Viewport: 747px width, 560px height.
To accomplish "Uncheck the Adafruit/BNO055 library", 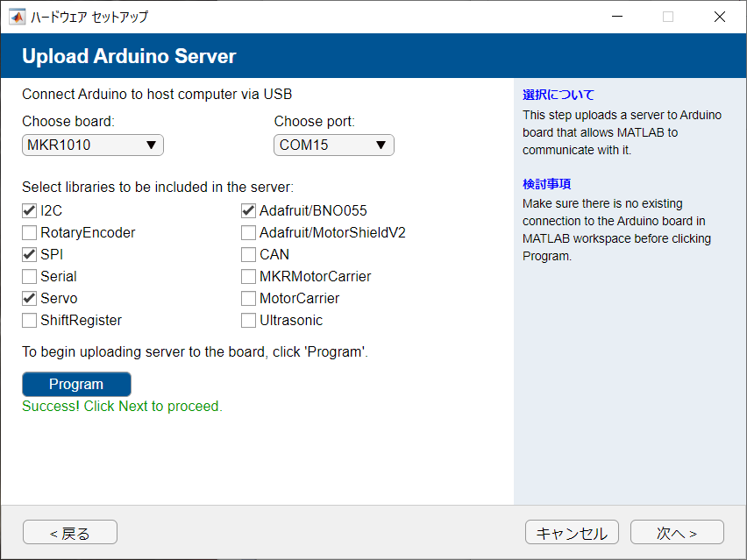I will [x=248, y=210].
